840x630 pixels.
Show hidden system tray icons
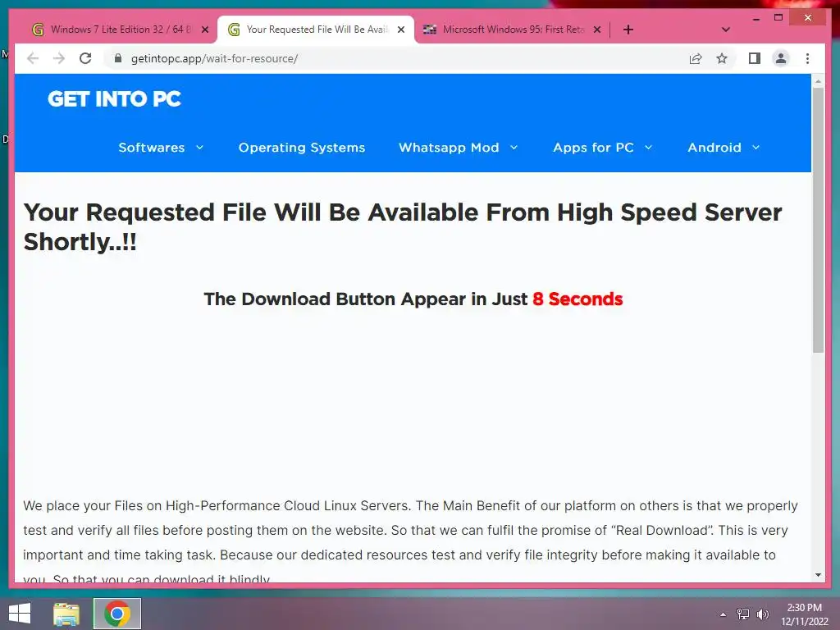724,614
